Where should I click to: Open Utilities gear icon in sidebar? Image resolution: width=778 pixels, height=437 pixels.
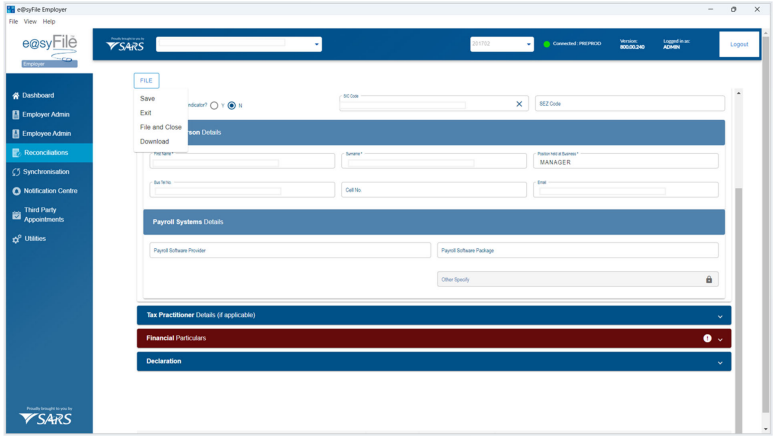(x=15, y=239)
